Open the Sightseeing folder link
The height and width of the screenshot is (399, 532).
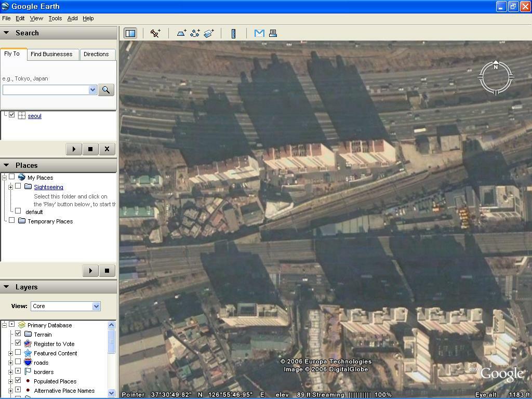point(48,187)
